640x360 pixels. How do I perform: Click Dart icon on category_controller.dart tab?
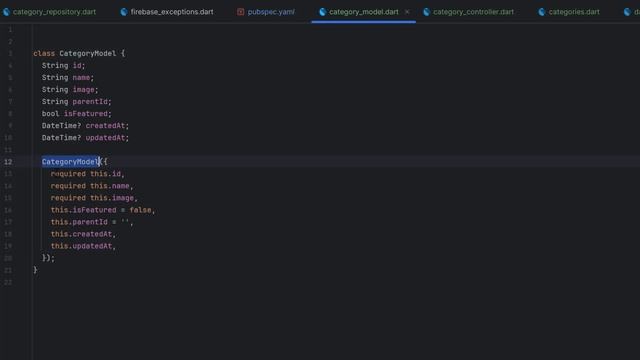[x=427, y=12]
